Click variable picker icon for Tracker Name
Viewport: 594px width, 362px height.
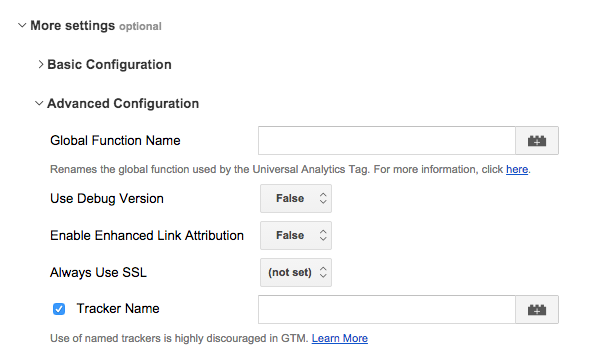tap(537, 310)
